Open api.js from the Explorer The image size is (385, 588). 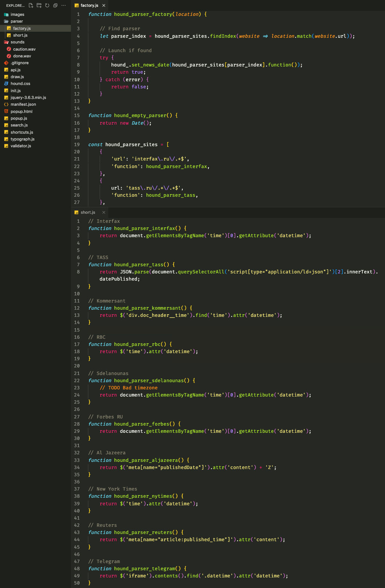tap(35, 70)
